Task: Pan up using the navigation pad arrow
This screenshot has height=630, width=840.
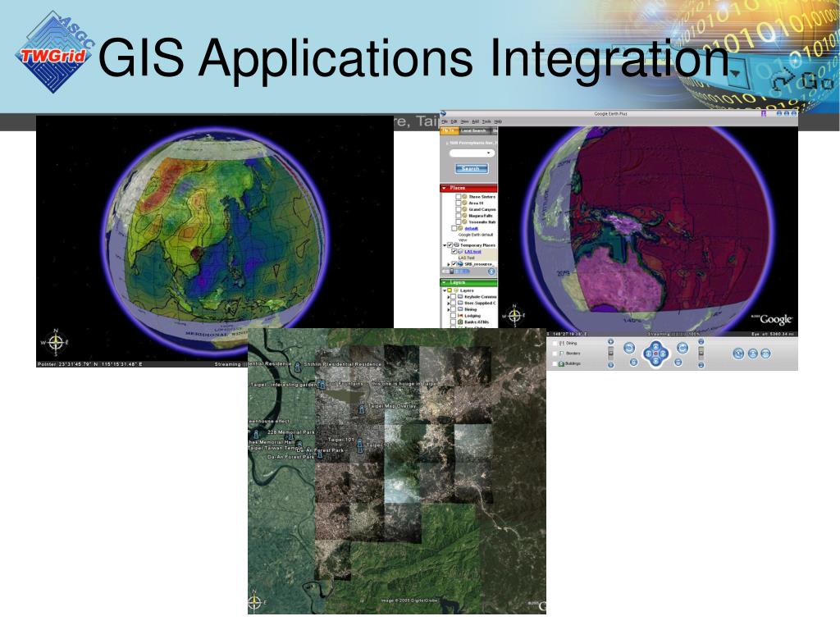Action: pos(655,346)
